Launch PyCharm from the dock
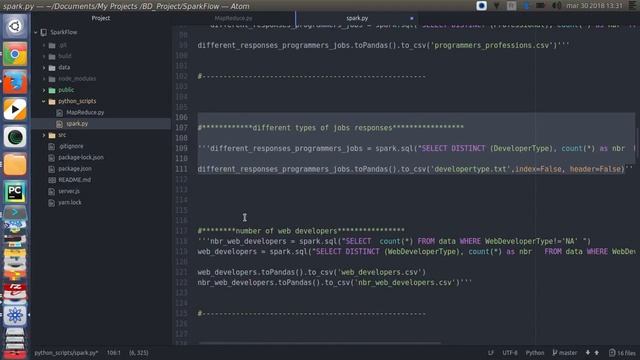Image resolution: width=640 pixels, height=360 pixels. coord(15,192)
